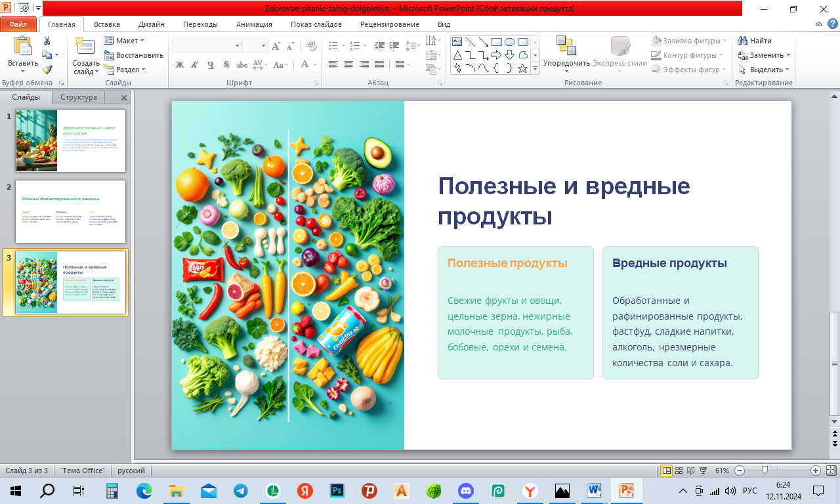Toggle bold formatting (Ж)
This screenshot has width=840, height=504.
tap(180, 64)
